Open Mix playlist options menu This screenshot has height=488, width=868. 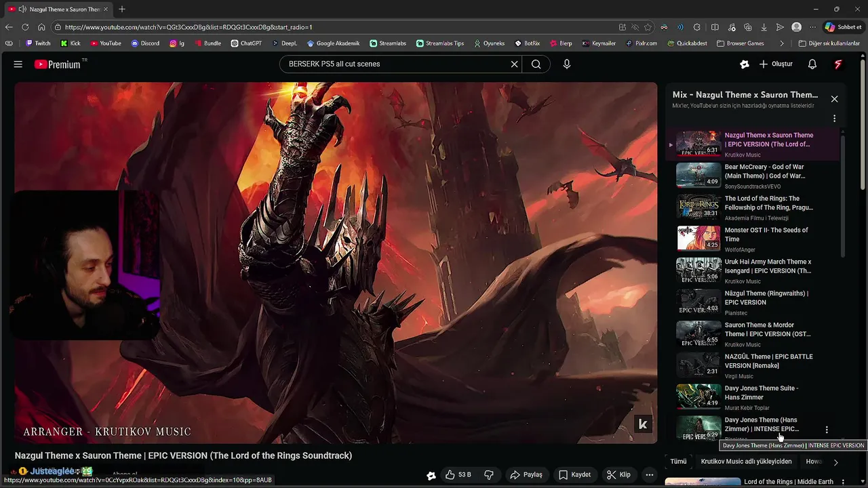pyautogui.click(x=834, y=119)
